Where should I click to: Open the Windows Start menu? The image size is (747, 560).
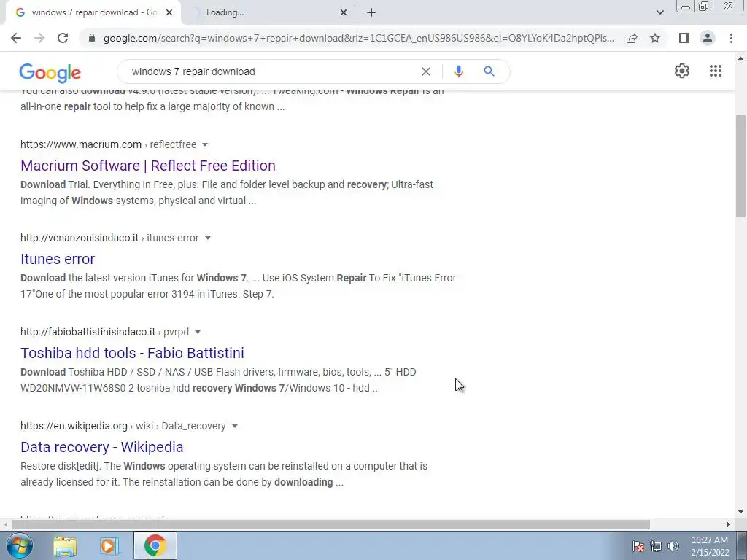point(19,545)
